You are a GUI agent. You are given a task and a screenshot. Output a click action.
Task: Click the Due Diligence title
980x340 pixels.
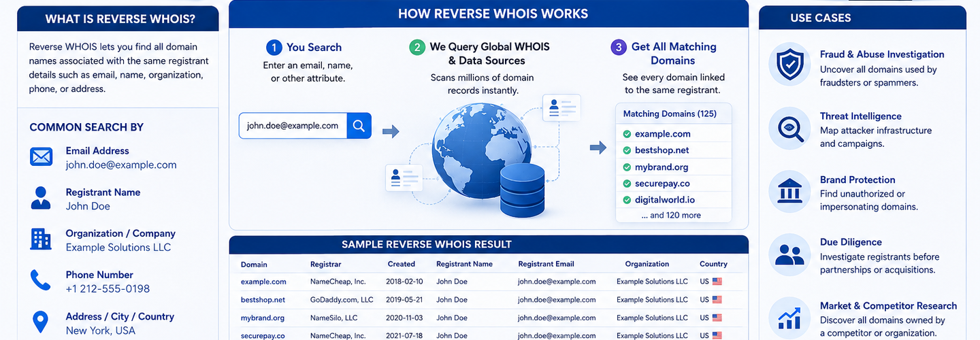click(x=851, y=242)
